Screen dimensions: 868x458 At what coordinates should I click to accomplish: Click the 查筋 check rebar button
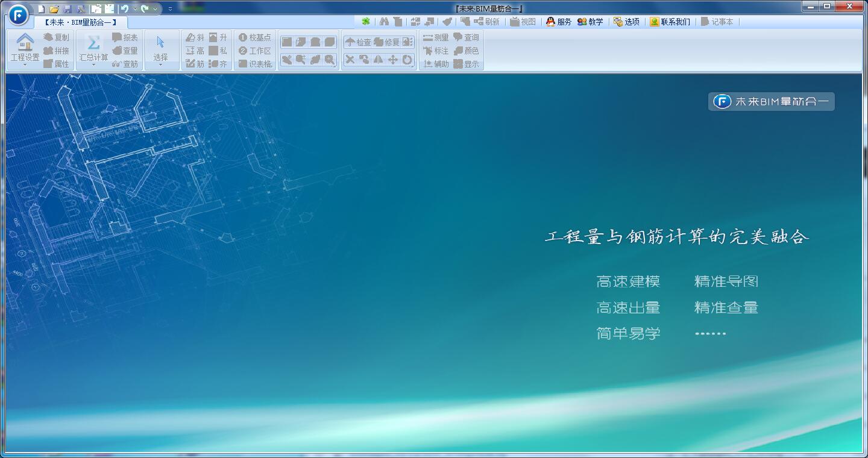click(125, 64)
